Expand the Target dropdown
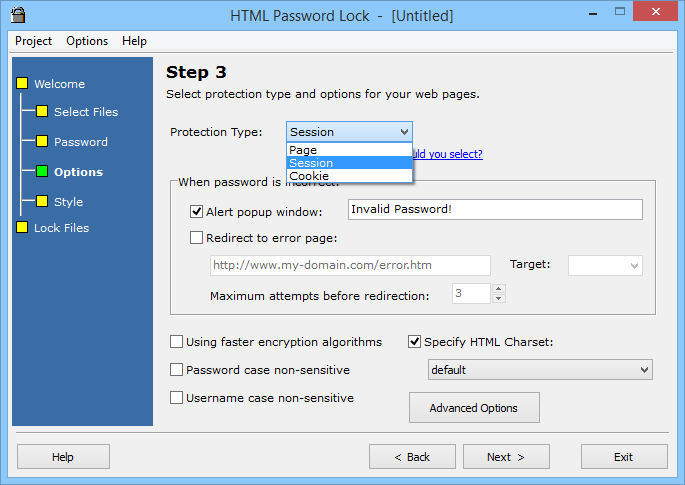 pos(605,265)
